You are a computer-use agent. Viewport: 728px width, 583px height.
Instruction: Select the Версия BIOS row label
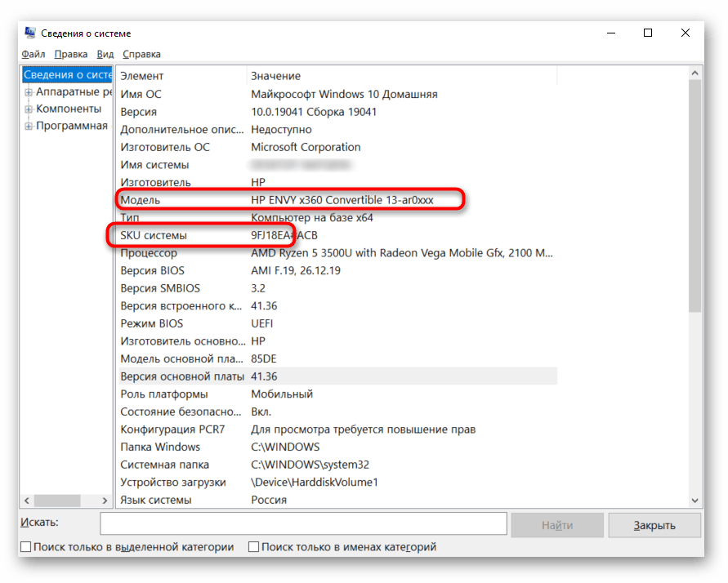[152, 271]
